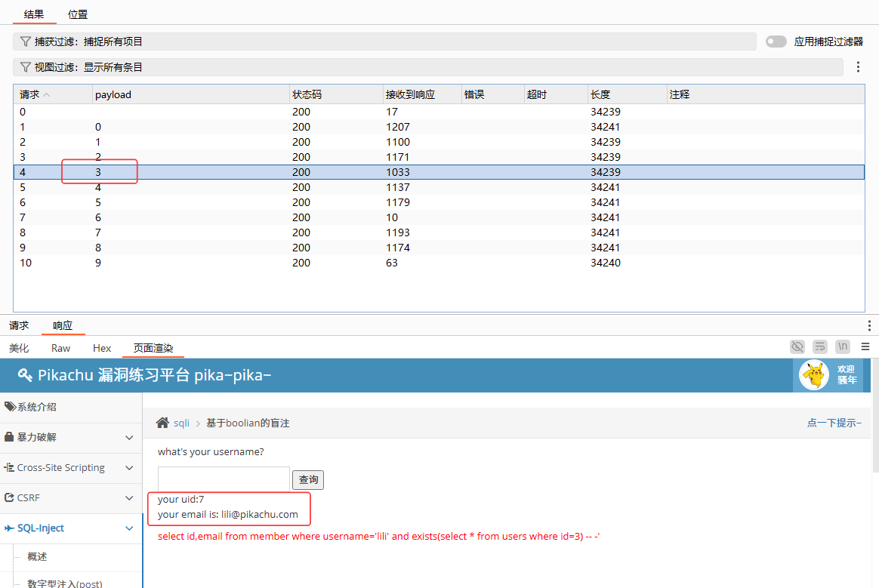Viewport: 879px width, 588px height.
Task: Click the lock icon beside 暴力破解
Action: click(9, 436)
